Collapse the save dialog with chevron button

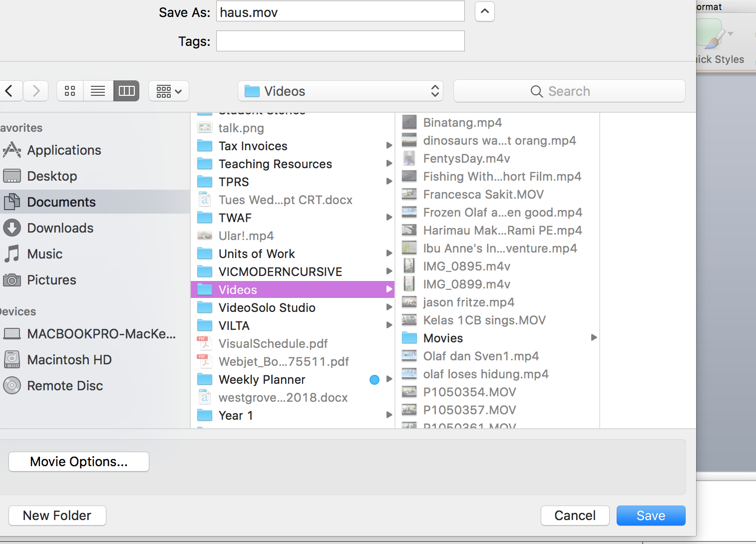[484, 11]
